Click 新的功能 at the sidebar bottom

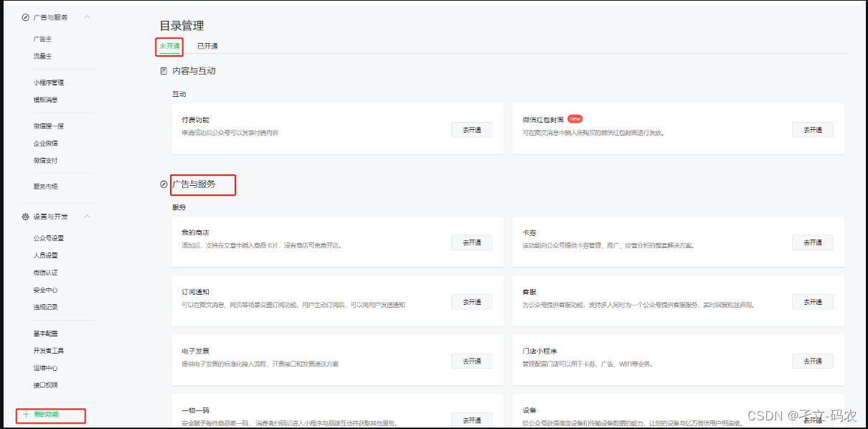(47, 414)
